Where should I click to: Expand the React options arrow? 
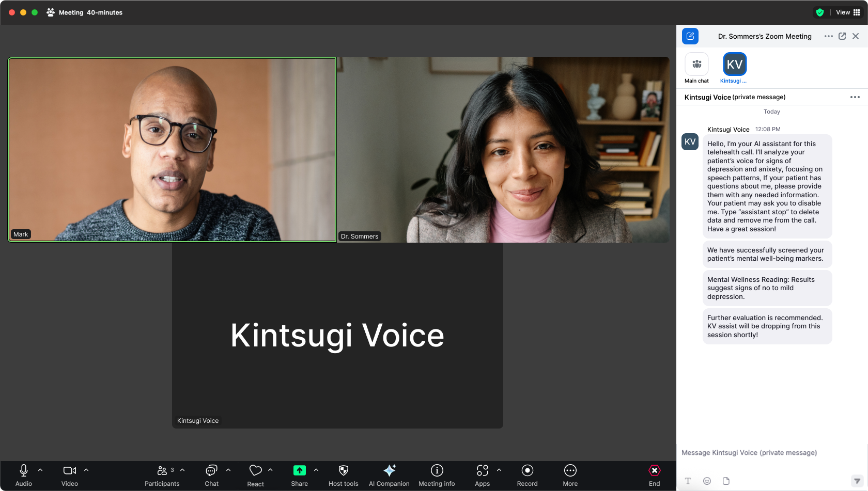coord(270,470)
